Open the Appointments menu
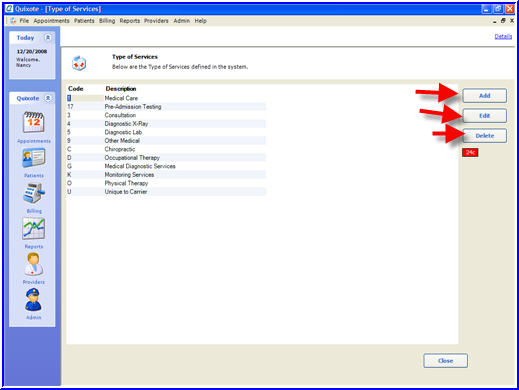Screen dimensions: 519x390 click(x=51, y=21)
